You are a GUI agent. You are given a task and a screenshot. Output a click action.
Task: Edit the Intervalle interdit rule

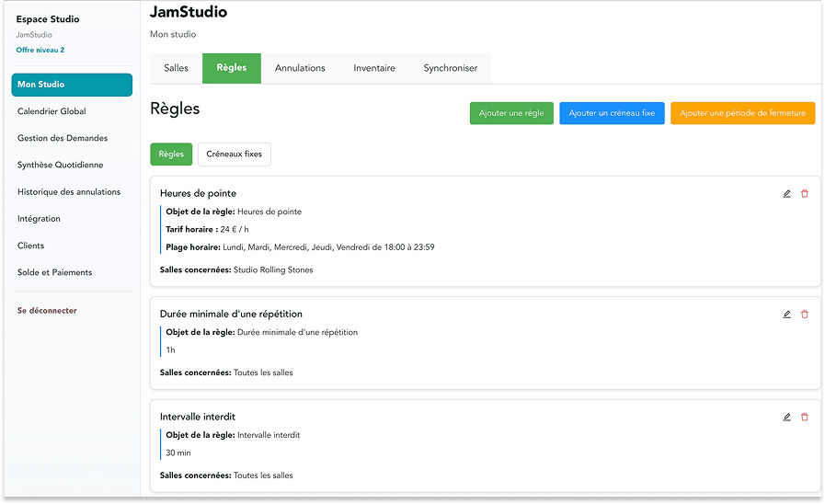tap(786, 417)
